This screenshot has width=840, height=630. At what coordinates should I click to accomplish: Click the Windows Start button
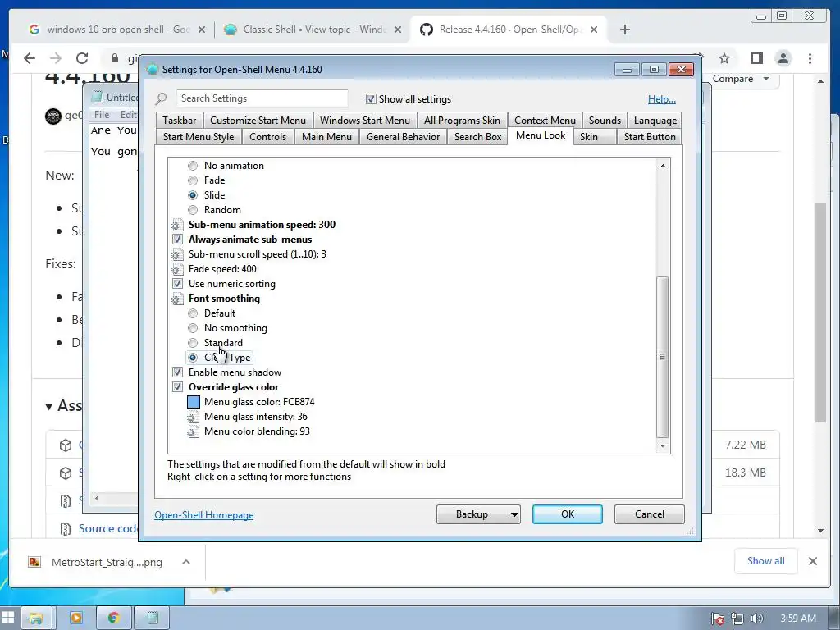[8, 619]
